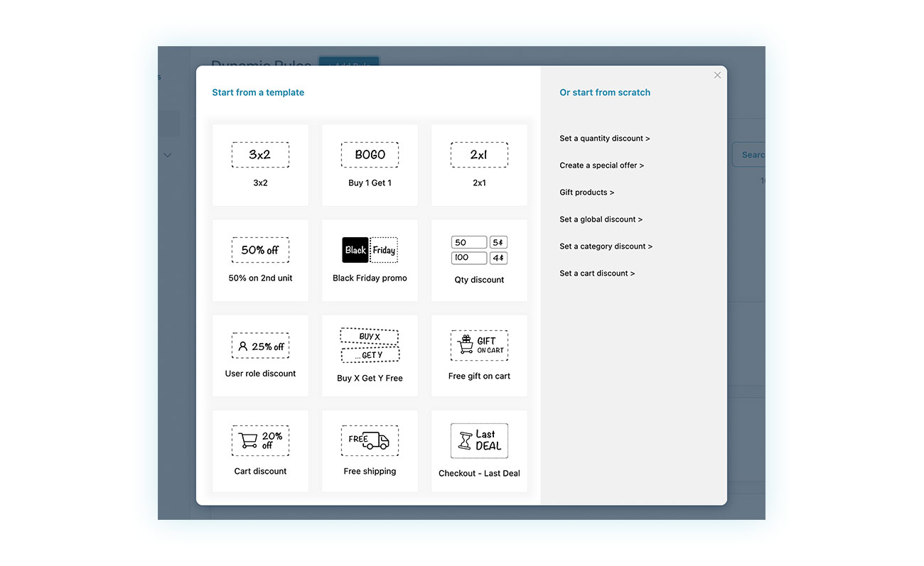924x566 pixels.
Task: Open 'Create a special offer >' link
Action: (602, 165)
